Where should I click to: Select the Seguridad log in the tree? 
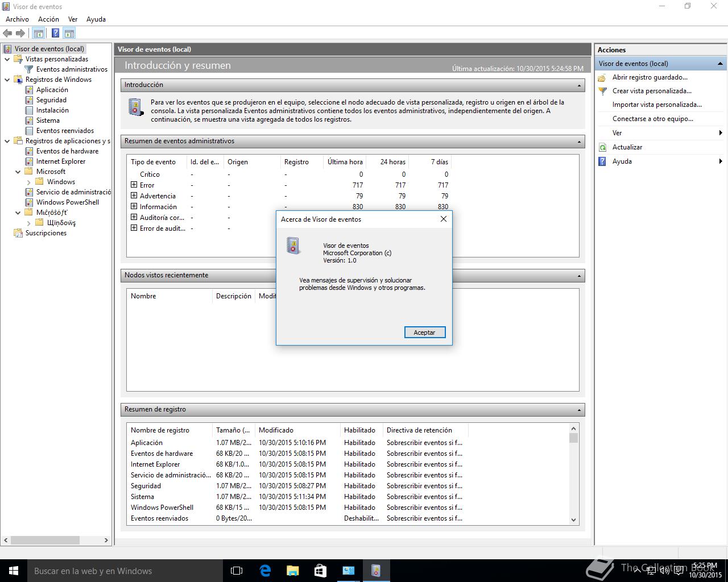(x=51, y=100)
